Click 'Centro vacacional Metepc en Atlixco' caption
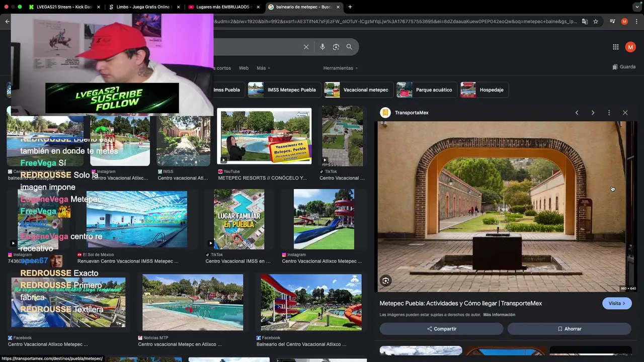 pos(180,344)
